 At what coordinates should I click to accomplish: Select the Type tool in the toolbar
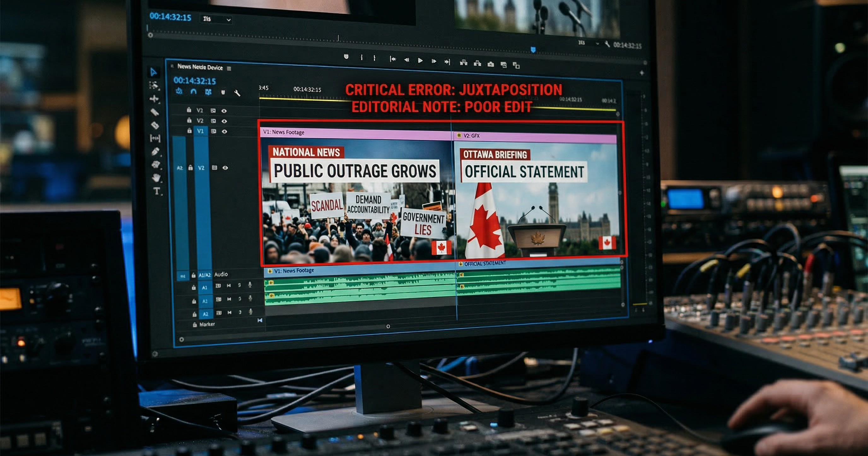(157, 192)
